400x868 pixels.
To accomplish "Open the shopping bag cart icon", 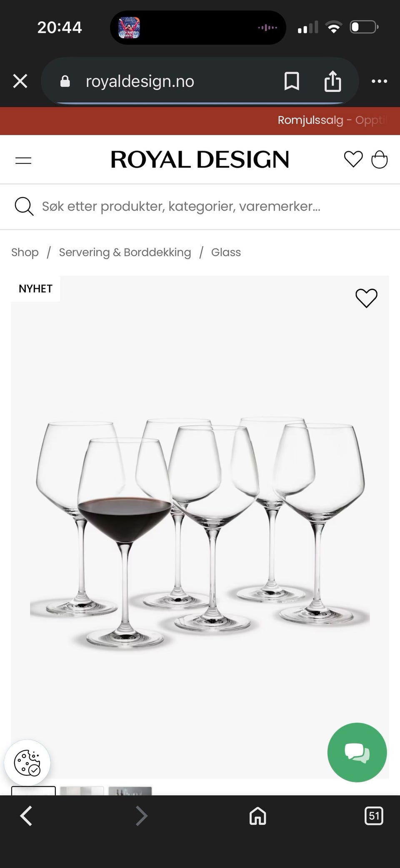I will click(380, 159).
